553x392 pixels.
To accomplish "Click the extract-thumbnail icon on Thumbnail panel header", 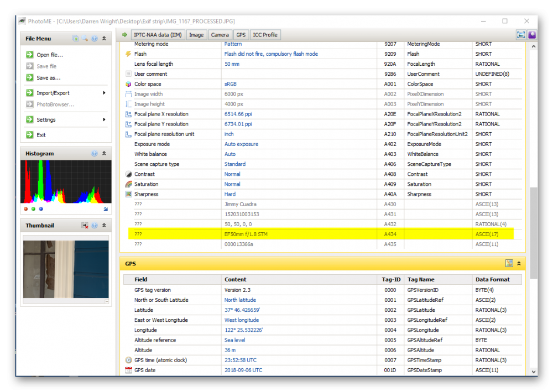I will 85,225.
